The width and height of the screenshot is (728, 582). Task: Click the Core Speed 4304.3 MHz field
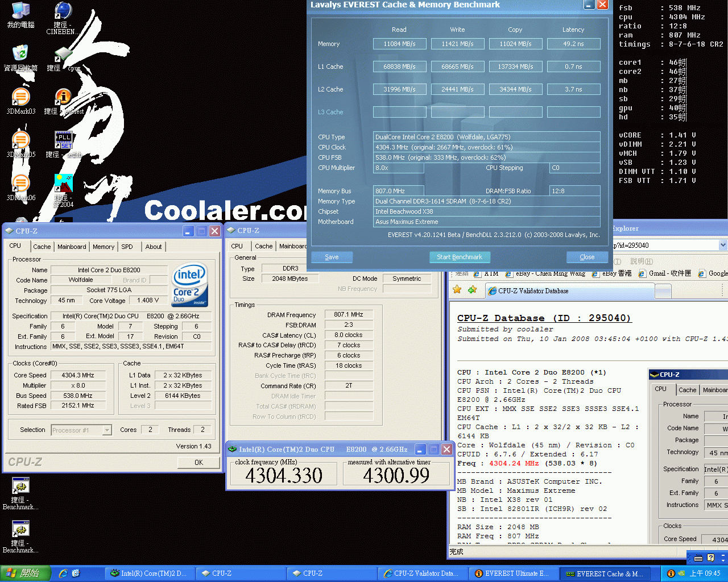pyautogui.click(x=78, y=375)
